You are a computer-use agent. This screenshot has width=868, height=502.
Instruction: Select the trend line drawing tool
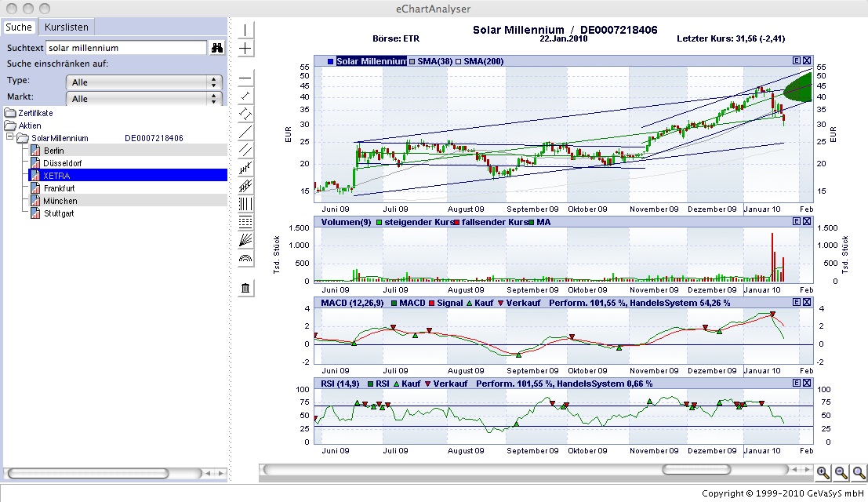click(x=245, y=130)
